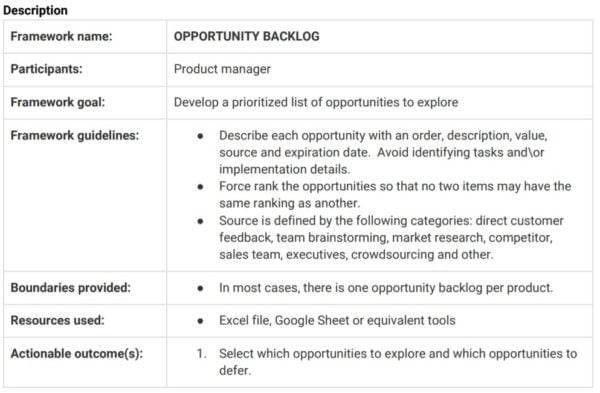Screen dimensions: 600x393
Task: Click the Framework guidelines label
Action: 75,135
